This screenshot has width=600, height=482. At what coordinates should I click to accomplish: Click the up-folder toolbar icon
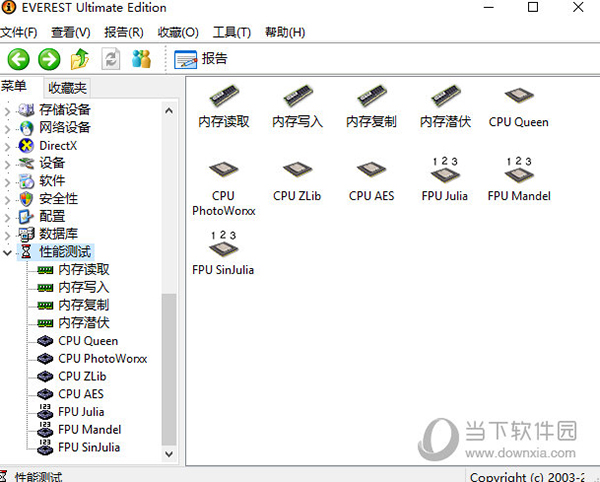[80, 59]
